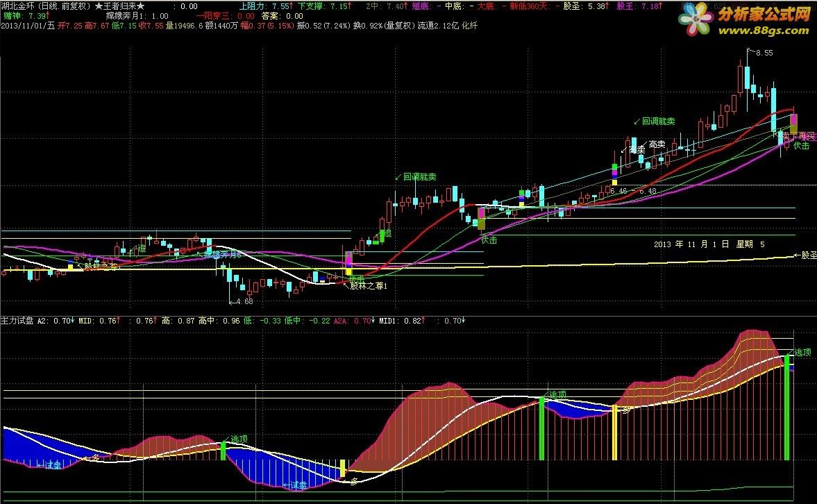
Task: Click the 高中: 0.96 value
Action: (x=219, y=321)
